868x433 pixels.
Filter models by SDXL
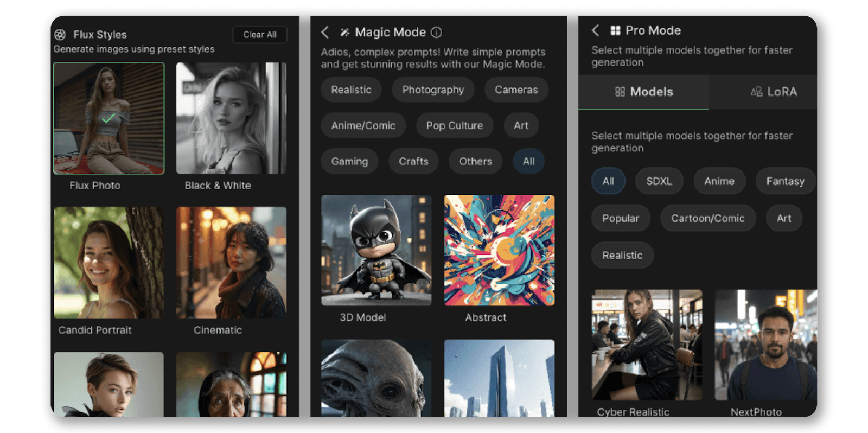click(659, 181)
